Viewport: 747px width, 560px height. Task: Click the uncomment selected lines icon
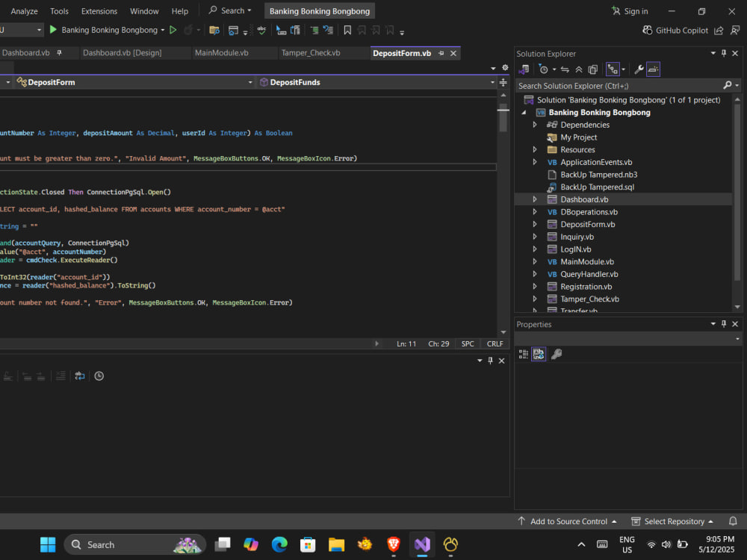point(328,30)
